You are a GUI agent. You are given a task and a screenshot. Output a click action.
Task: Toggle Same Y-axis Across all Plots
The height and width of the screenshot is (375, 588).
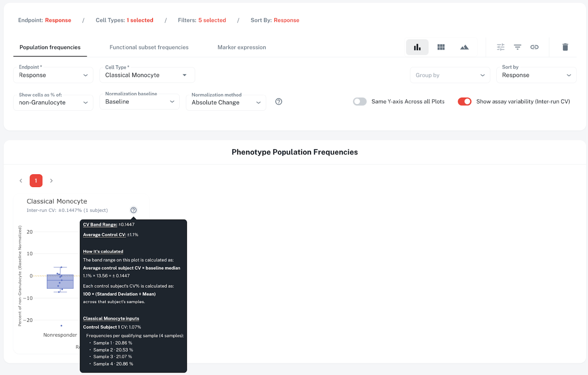(x=360, y=101)
